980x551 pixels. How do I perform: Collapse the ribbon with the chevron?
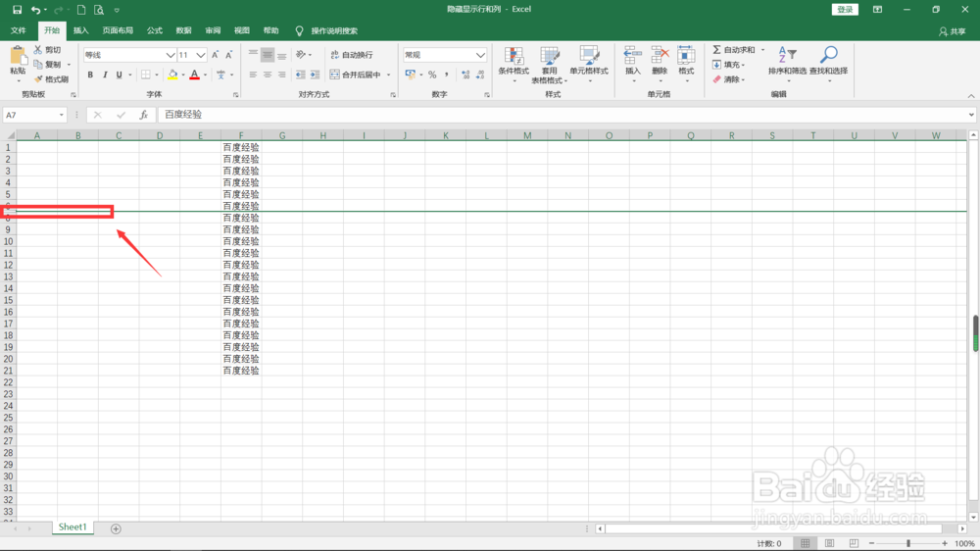click(970, 96)
